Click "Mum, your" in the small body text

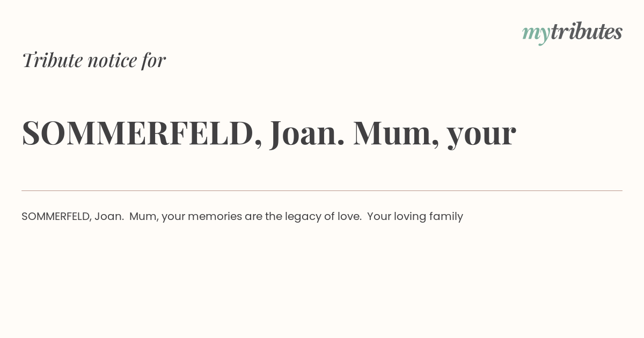(157, 217)
